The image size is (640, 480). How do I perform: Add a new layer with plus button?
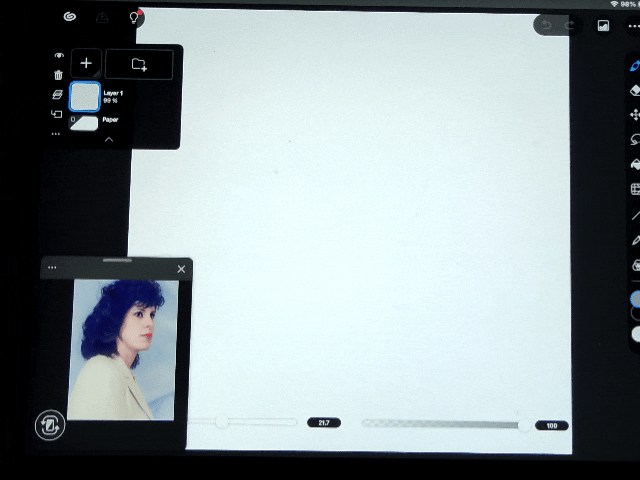[x=86, y=63]
